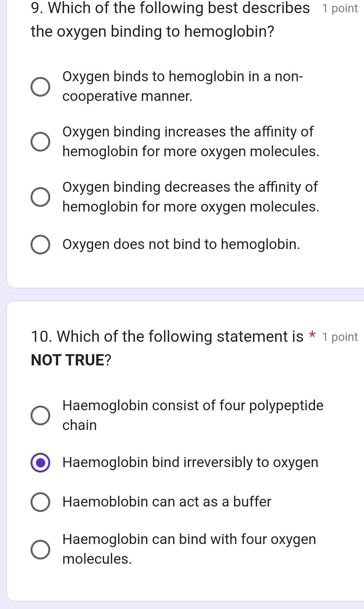364x609 pixels.
Task: Click the gap between the two question cards
Action: pos(182,294)
